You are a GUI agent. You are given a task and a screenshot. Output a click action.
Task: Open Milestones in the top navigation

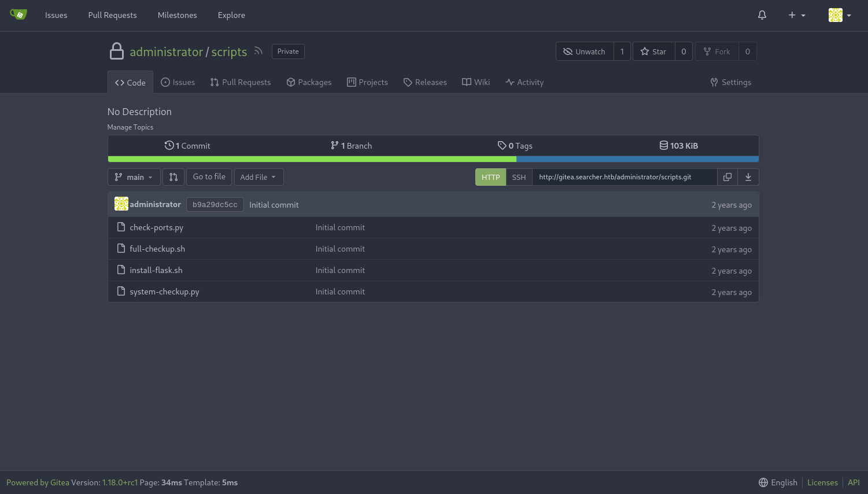click(177, 15)
